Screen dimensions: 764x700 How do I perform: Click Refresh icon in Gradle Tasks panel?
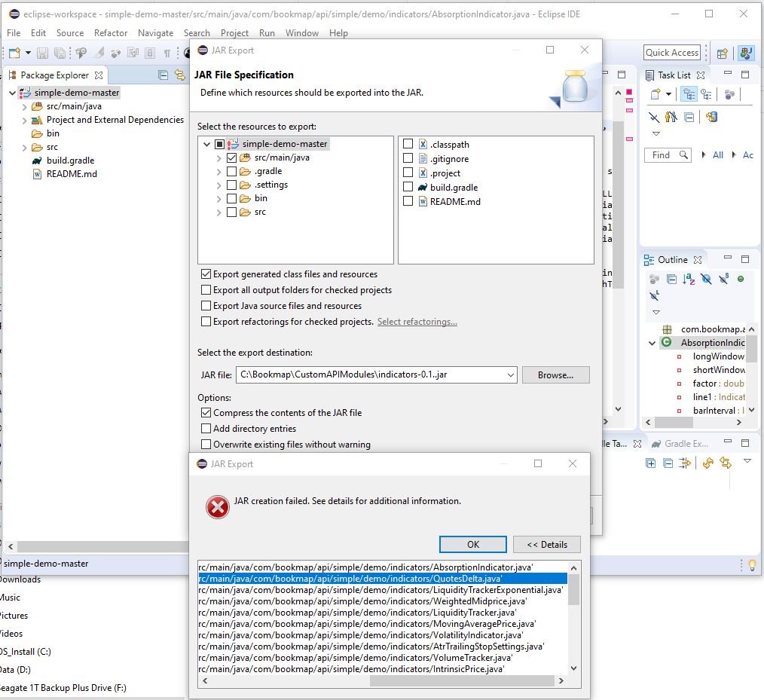pyautogui.click(x=707, y=463)
